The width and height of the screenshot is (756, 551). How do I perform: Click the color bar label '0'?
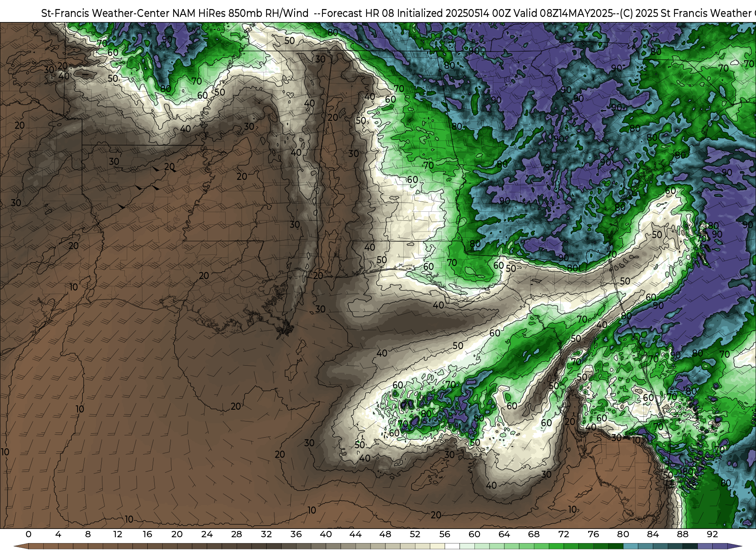coord(28,534)
